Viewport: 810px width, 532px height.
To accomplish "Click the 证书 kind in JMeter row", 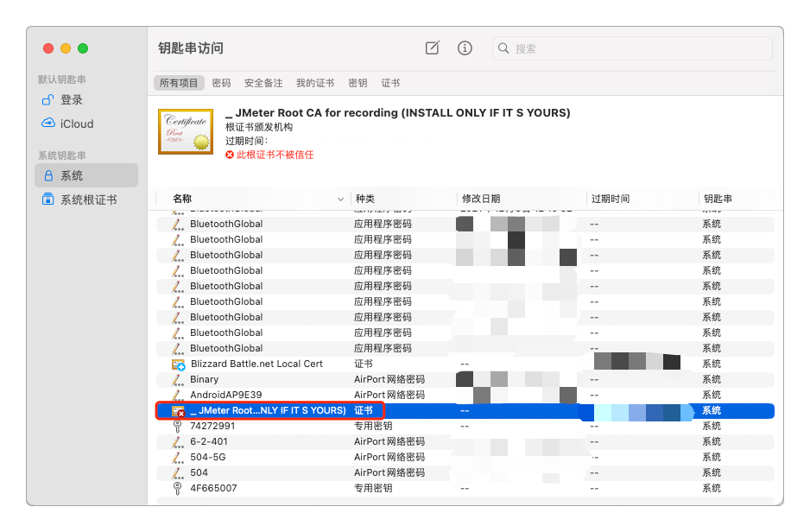I will pyautogui.click(x=364, y=410).
